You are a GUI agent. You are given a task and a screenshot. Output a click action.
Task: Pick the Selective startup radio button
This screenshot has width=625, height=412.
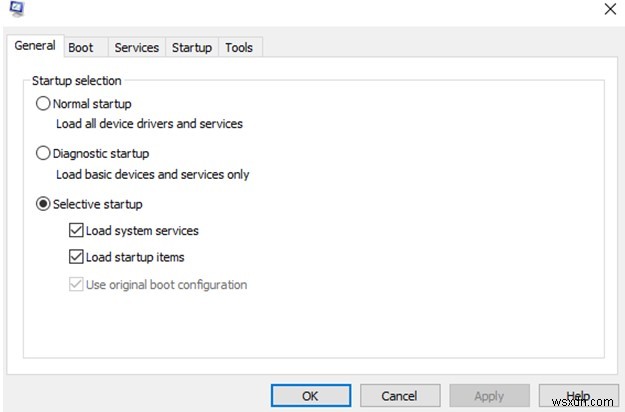click(x=43, y=204)
